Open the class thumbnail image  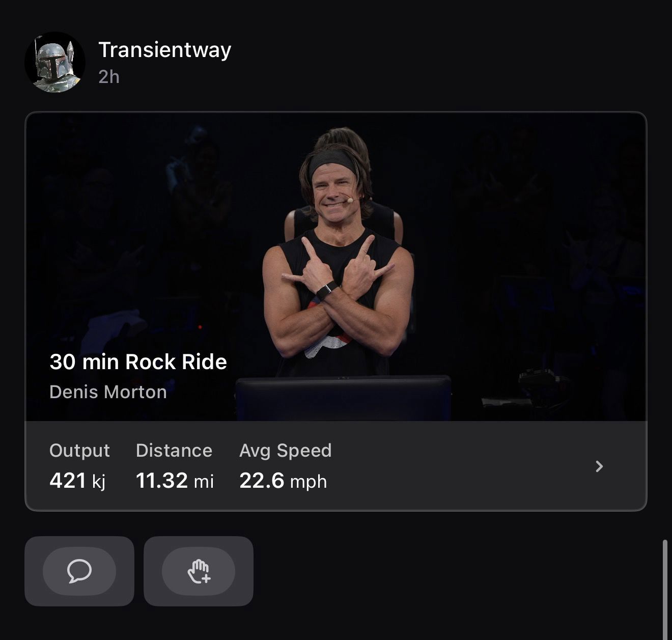(x=336, y=267)
